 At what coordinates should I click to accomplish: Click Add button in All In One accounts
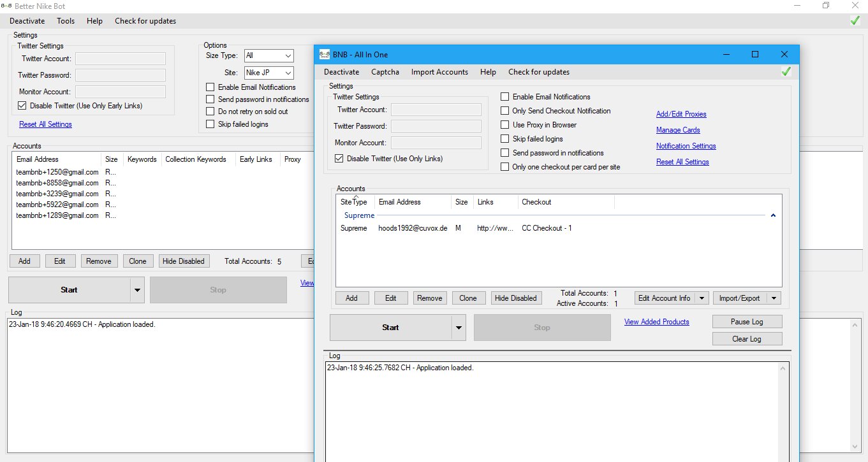351,298
